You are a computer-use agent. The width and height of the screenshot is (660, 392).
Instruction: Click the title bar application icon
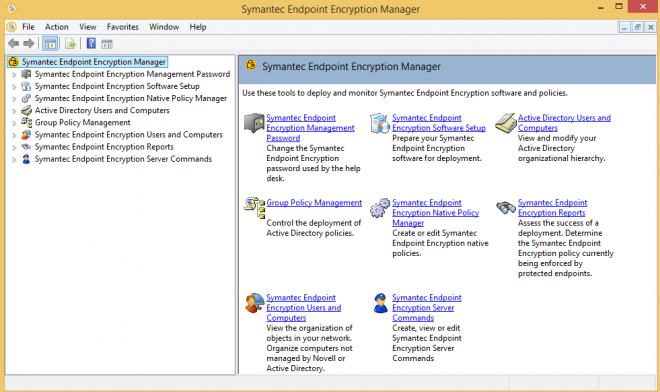click(11, 8)
